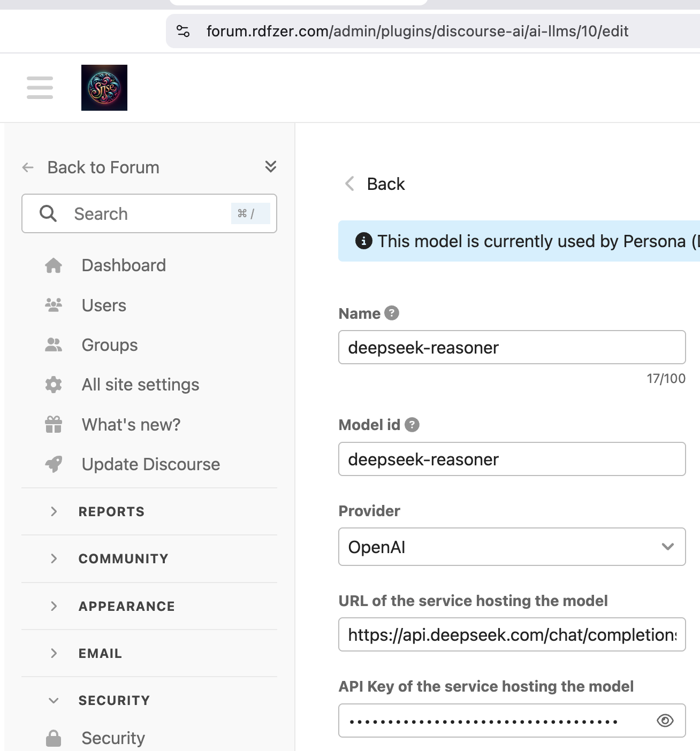Expand the COMMUNITY sidebar section
The image size is (700, 751).
(x=123, y=558)
